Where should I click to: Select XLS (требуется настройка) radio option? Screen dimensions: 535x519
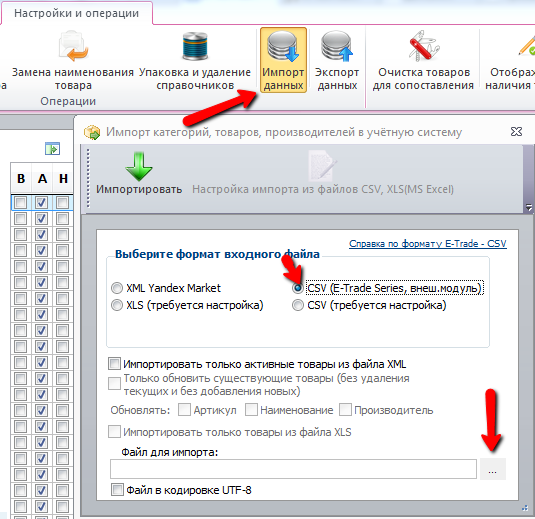click(117, 305)
